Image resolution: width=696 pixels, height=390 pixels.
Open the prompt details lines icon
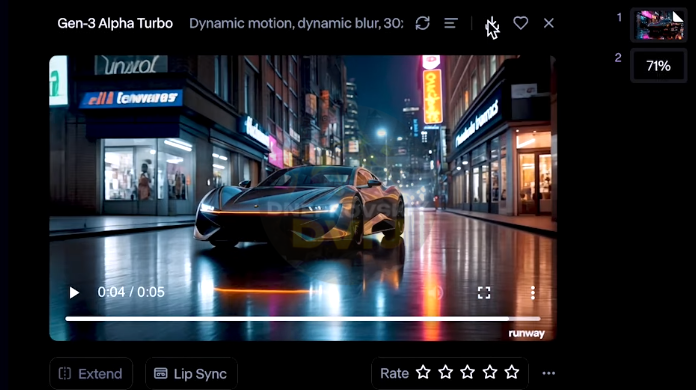451,23
